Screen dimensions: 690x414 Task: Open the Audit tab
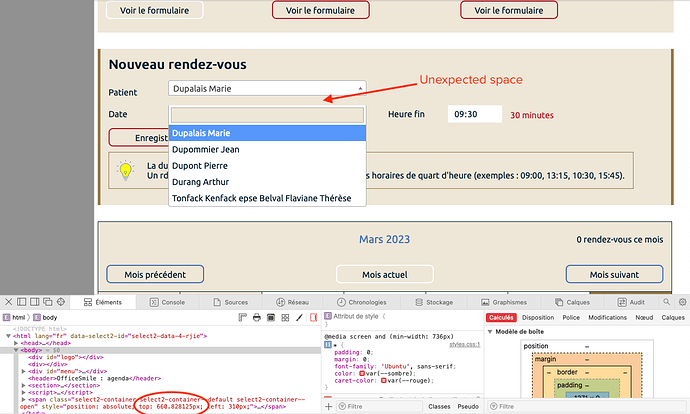pyautogui.click(x=631, y=302)
